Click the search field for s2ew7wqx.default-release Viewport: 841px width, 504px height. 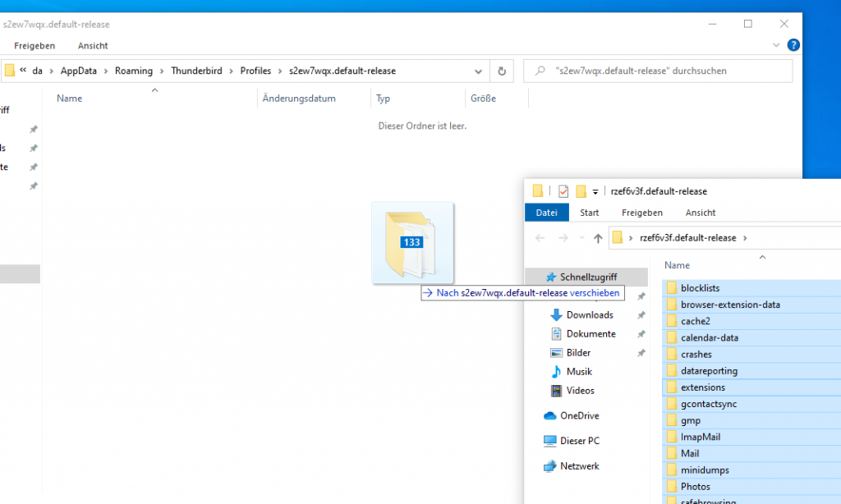coord(658,71)
